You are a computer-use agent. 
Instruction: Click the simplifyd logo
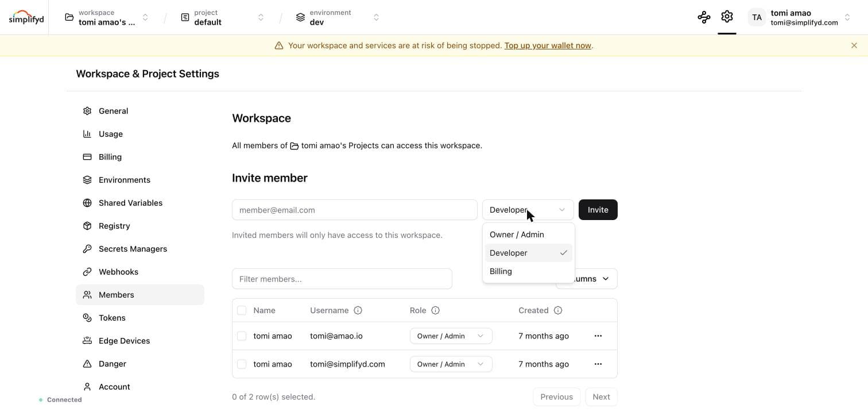click(x=26, y=17)
